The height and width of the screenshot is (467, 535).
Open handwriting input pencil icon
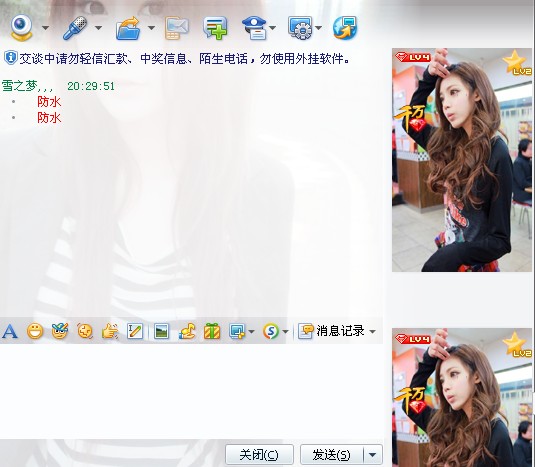coord(135,331)
